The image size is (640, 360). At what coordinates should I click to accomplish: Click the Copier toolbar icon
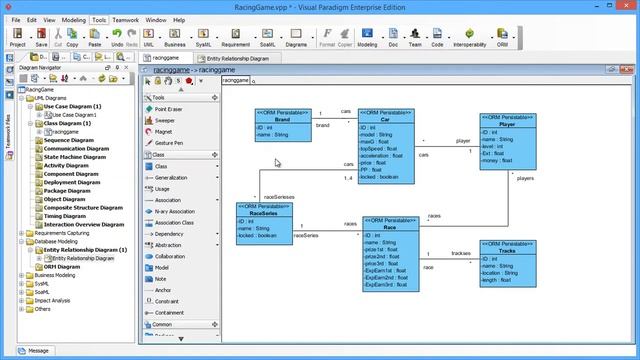point(345,38)
